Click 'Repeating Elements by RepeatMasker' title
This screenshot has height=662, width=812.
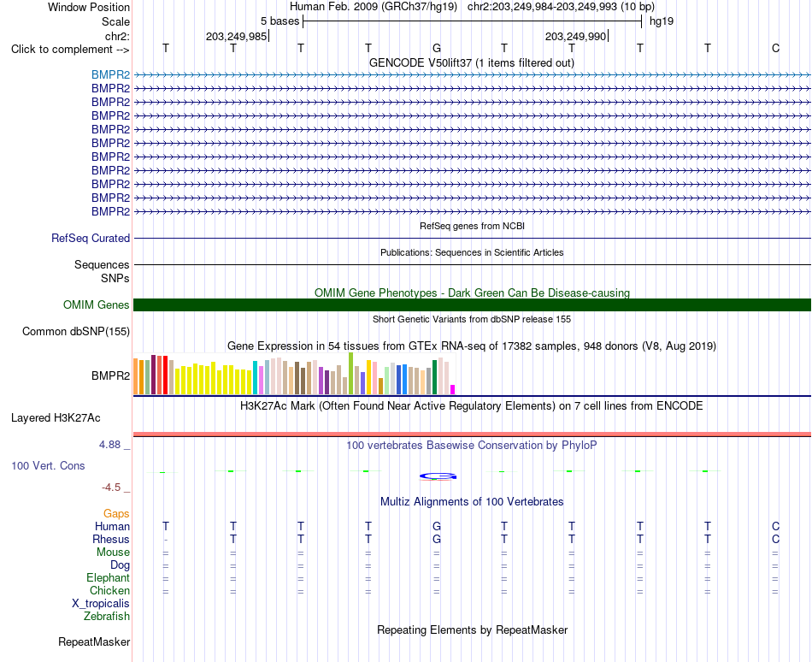472,629
